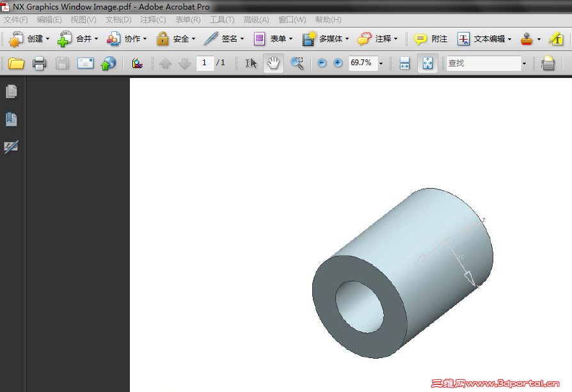Expand the 表单 toolbar dropdown
Image resolution: width=572 pixels, height=392 pixels.
click(290, 39)
